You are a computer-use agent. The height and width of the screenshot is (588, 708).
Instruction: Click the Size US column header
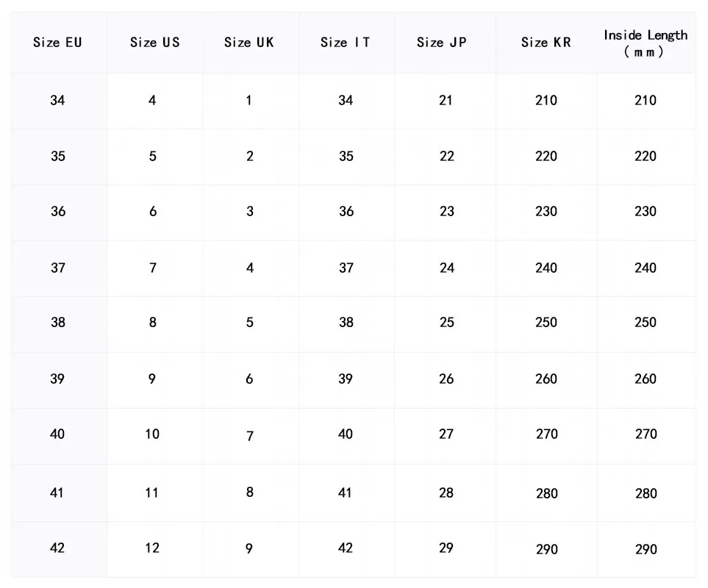[154, 43]
